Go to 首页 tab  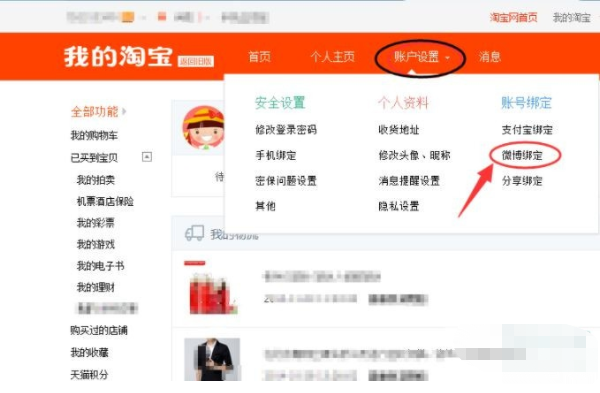(259, 57)
